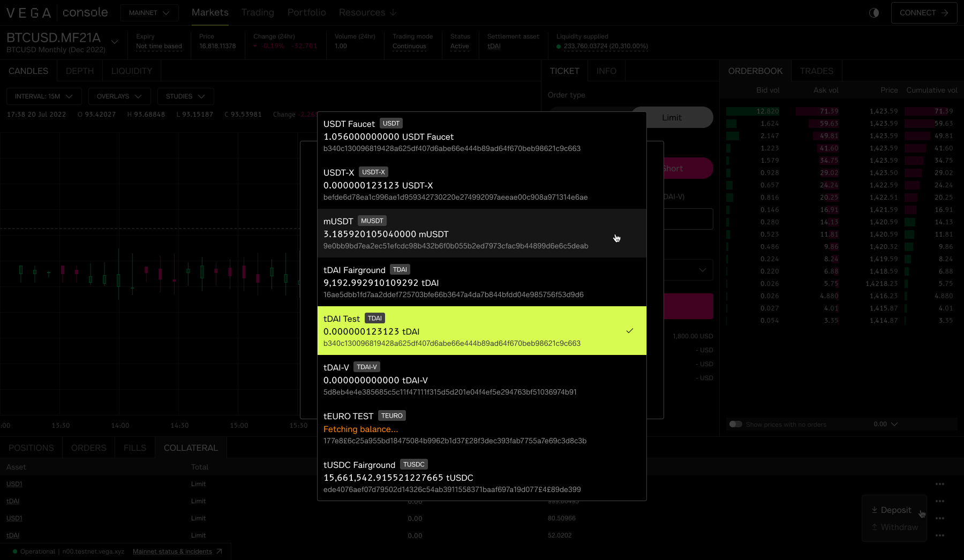Click the Deposit download icon
The width and height of the screenshot is (964, 560).
875,510
